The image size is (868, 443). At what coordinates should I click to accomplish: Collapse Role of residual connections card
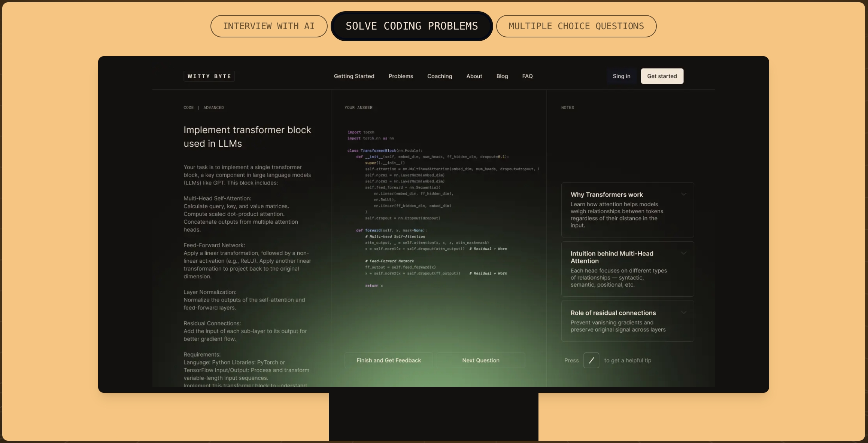[x=684, y=312]
